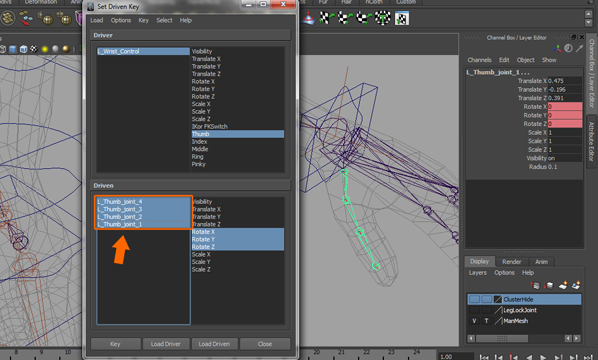This screenshot has height=360, width=598.
Task: Click the play forward button on the timeline
Action: (x=543, y=357)
